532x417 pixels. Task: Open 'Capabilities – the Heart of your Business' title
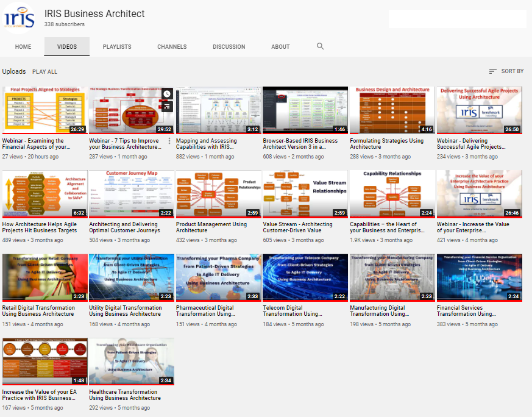tap(387, 227)
